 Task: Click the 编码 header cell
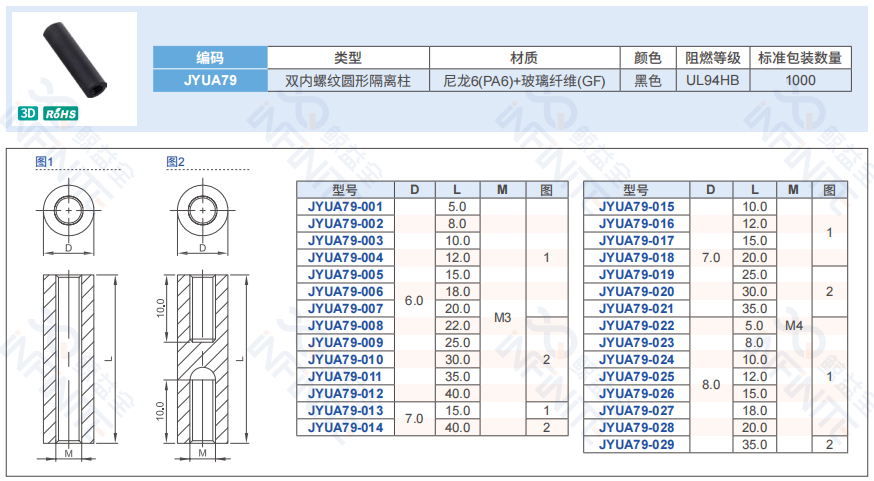click(211, 58)
